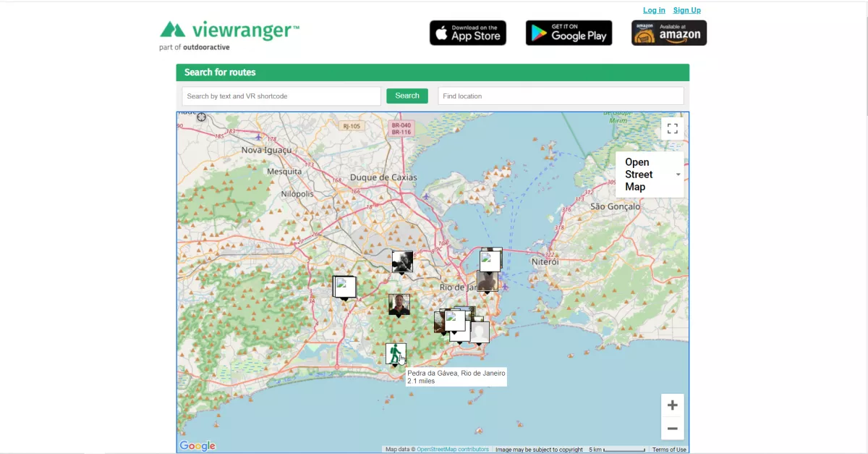Click the airplane icon near Nova Iguaçu
868x454 pixels.
[258, 136]
